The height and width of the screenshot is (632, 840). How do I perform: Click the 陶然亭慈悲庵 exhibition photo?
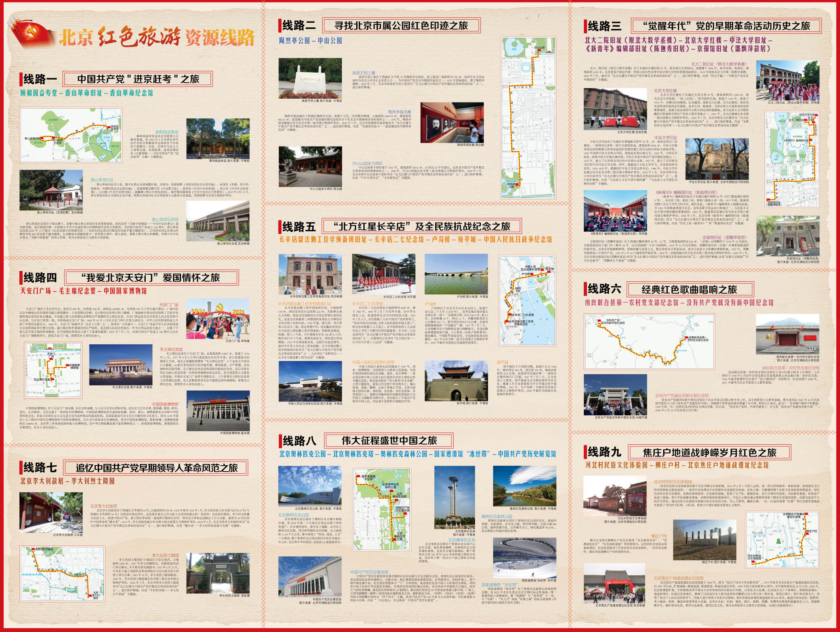click(x=452, y=123)
